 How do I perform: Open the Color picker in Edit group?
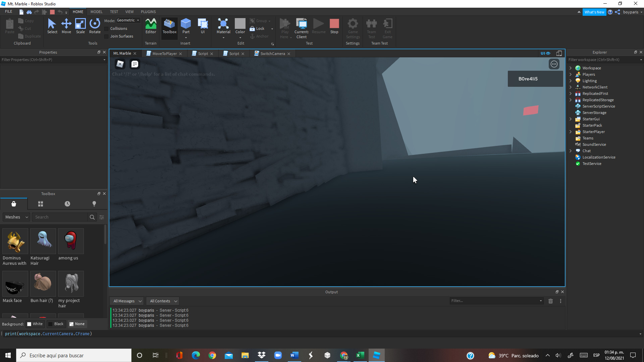(x=240, y=25)
